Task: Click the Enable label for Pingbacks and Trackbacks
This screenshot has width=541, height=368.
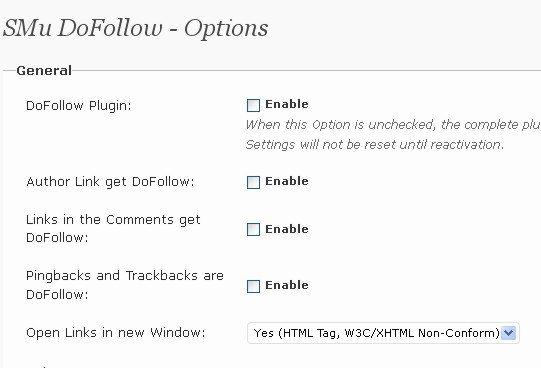Action: (287, 285)
